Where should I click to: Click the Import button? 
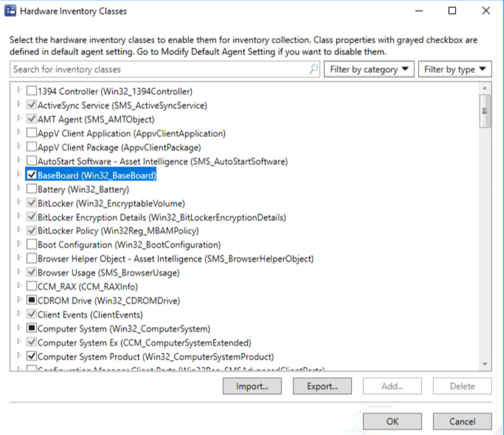(x=252, y=386)
